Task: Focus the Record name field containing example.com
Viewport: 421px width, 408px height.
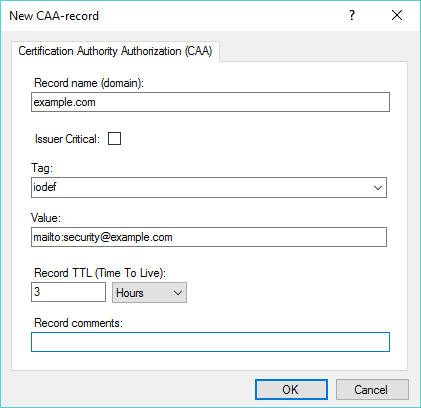Action: point(210,102)
